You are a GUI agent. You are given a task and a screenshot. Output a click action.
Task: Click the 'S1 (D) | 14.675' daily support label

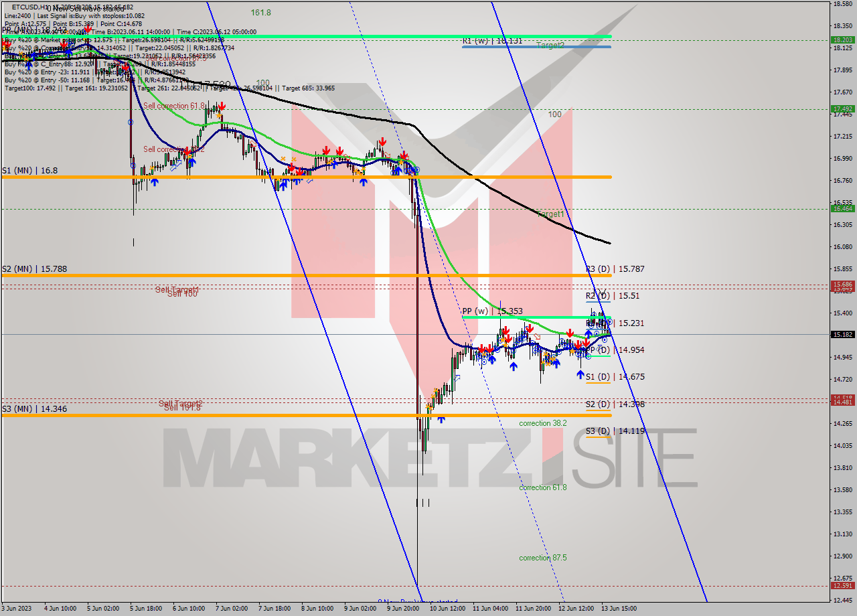coord(615,377)
